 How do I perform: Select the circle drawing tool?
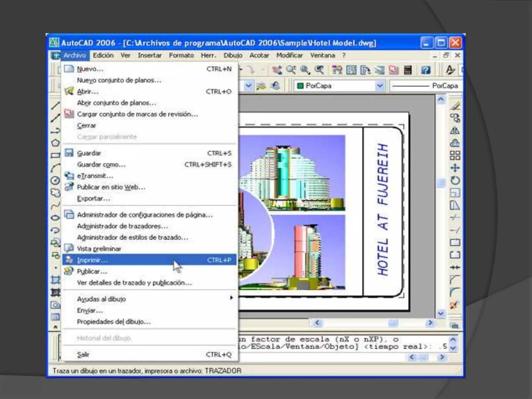[x=55, y=181]
